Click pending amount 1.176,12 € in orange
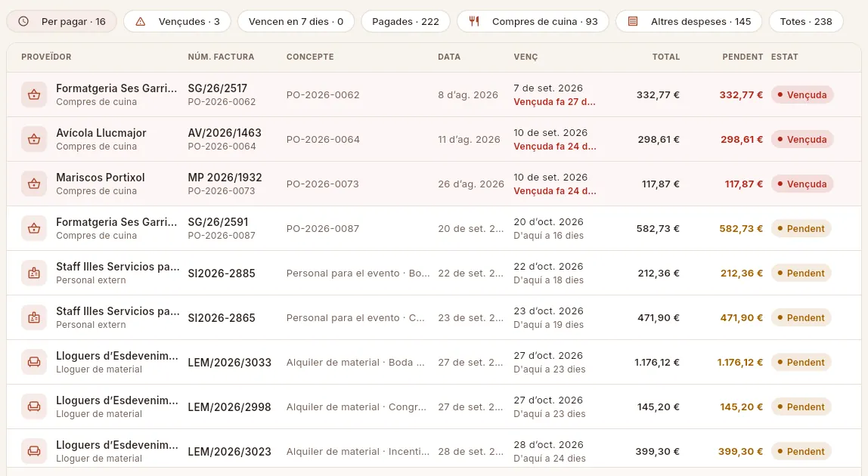868x476 pixels. (740, 362)
